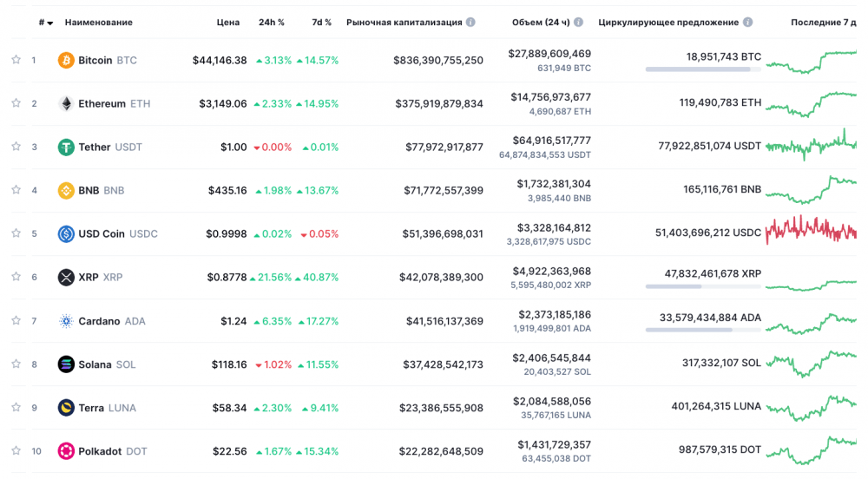The height and width of the screenshot is (479, 868).
Task: Toggle watchlist star for USD Coin
Action: point(16,233)
